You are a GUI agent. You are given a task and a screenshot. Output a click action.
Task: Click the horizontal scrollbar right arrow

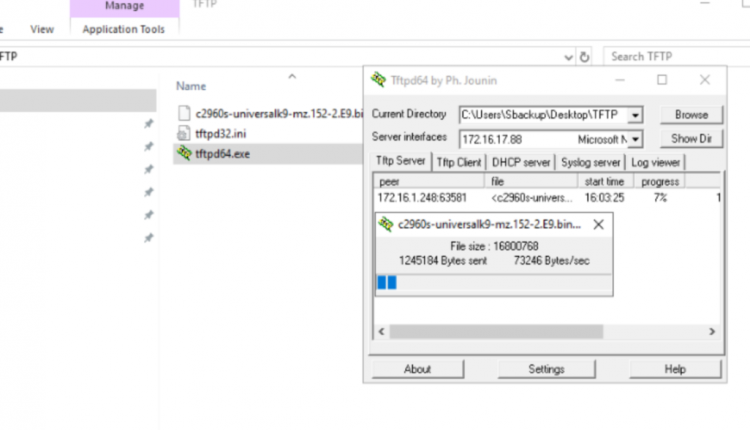coord(712,331)
